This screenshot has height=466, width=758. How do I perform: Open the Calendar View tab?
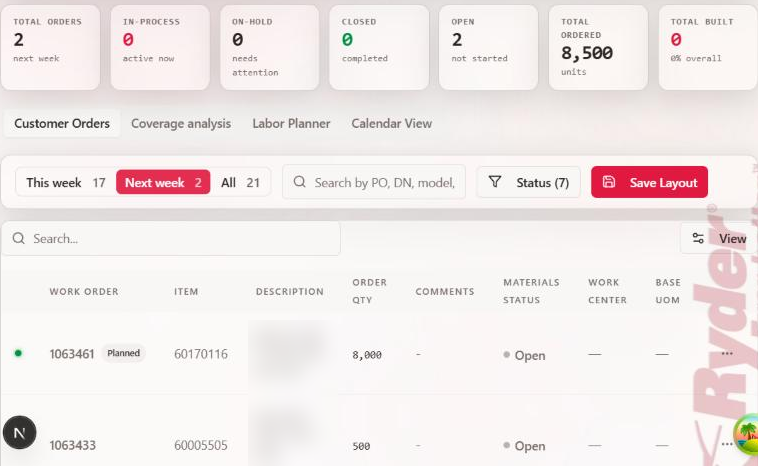point(392,123)
